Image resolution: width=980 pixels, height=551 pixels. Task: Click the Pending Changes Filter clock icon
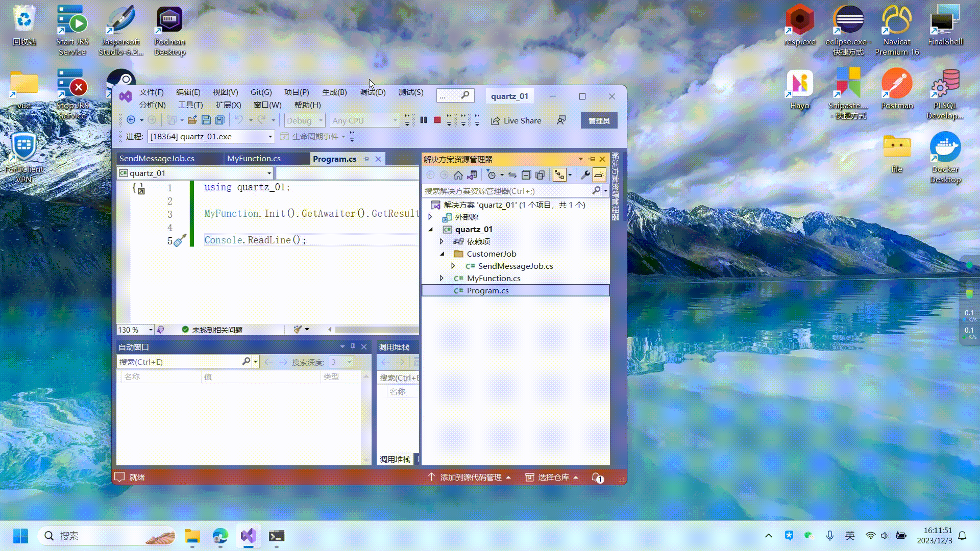click(x=492, y=175)
